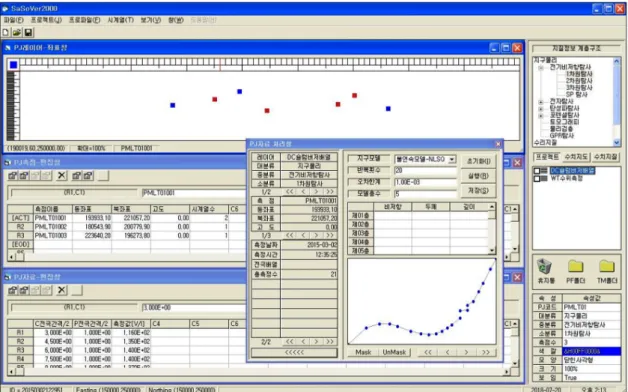Expand the 포텐셜탐사 tree node

click(x=541, y=115)
